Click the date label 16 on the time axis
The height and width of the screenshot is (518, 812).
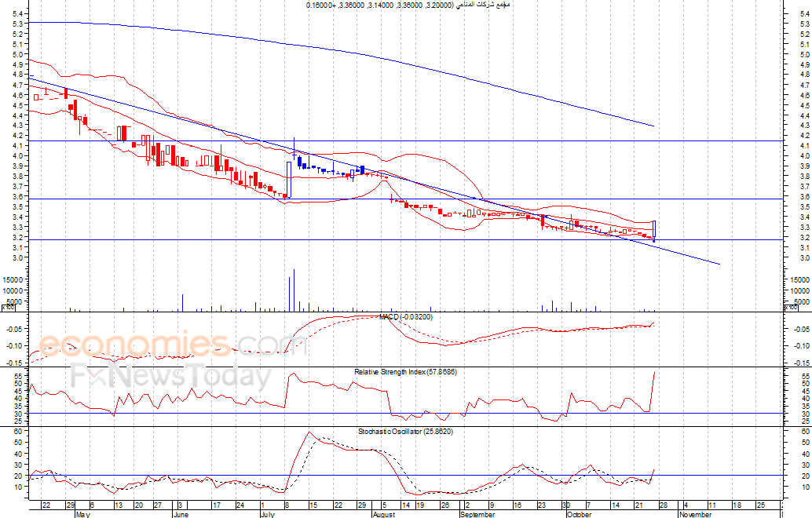pos(518,505)
